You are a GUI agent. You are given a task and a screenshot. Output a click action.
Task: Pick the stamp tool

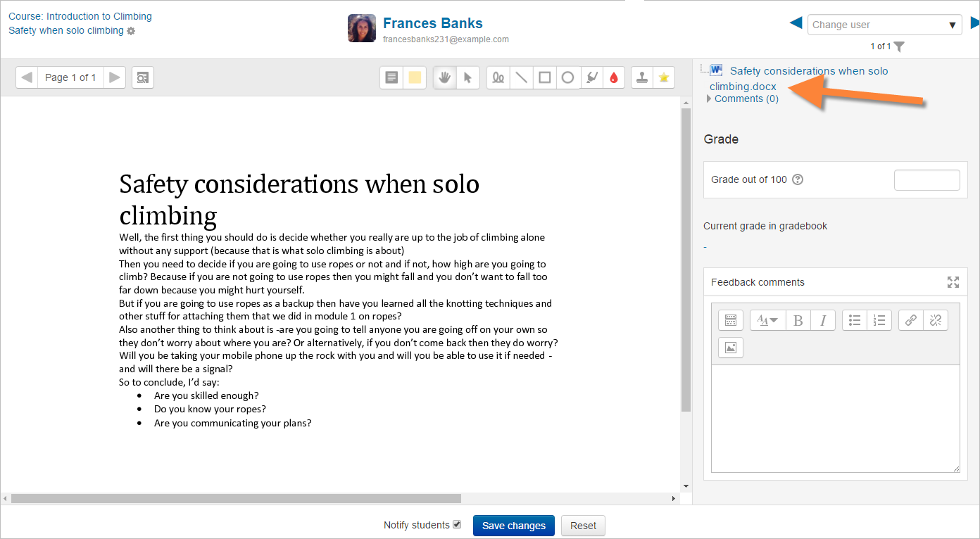pos(641,77)
